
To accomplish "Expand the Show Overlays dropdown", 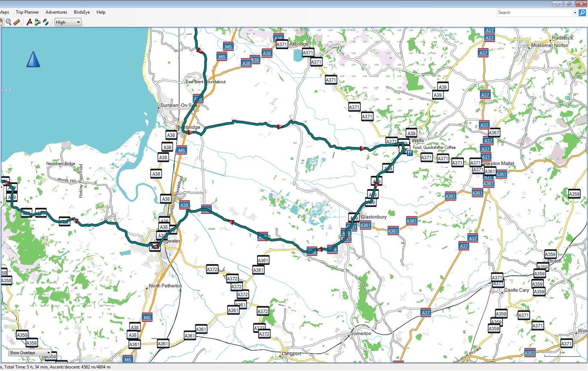I will tap(30, 353).
